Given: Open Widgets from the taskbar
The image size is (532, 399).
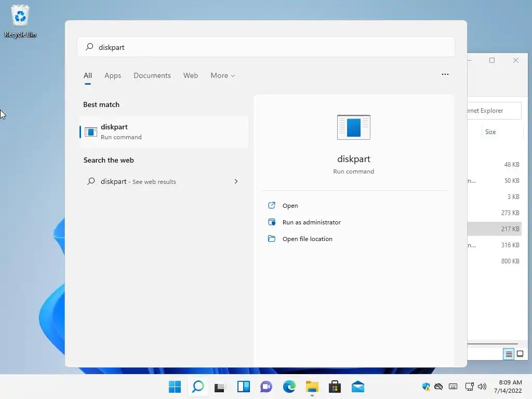Looking at the screenshot, I should [243, 387].
